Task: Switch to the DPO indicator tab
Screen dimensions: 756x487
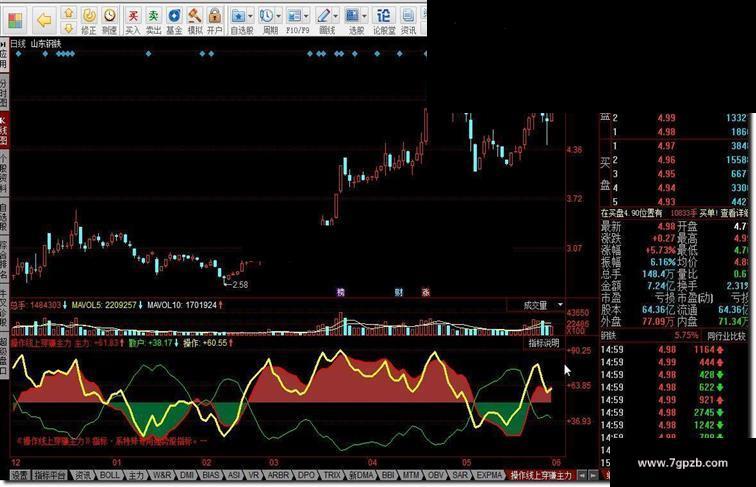Action: pos(306,475)
